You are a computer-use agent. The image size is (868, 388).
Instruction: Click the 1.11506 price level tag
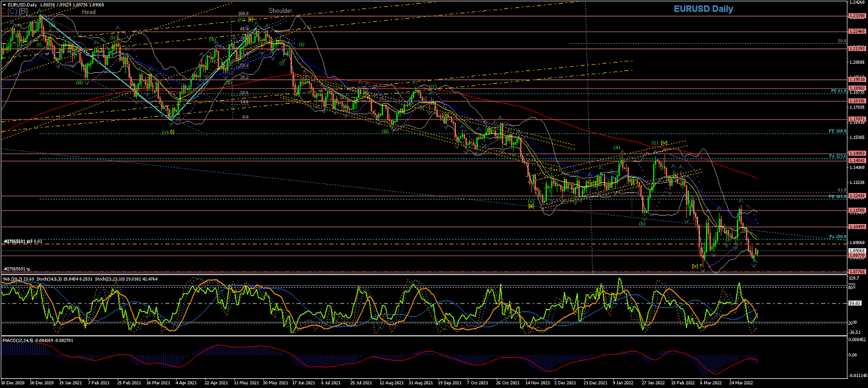pyautogui.click(x=856, y=210)
